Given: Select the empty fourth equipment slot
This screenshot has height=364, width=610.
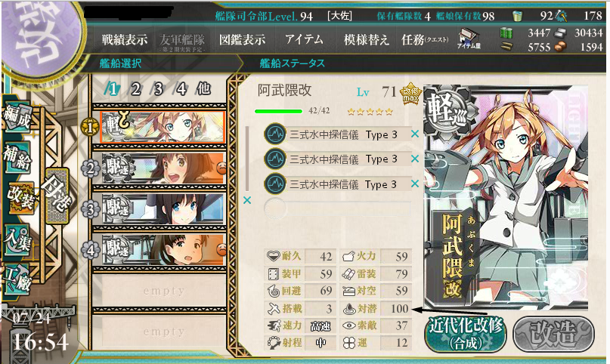Looking at the screenshot, I should pyautogui.click(x=338, y=208).
